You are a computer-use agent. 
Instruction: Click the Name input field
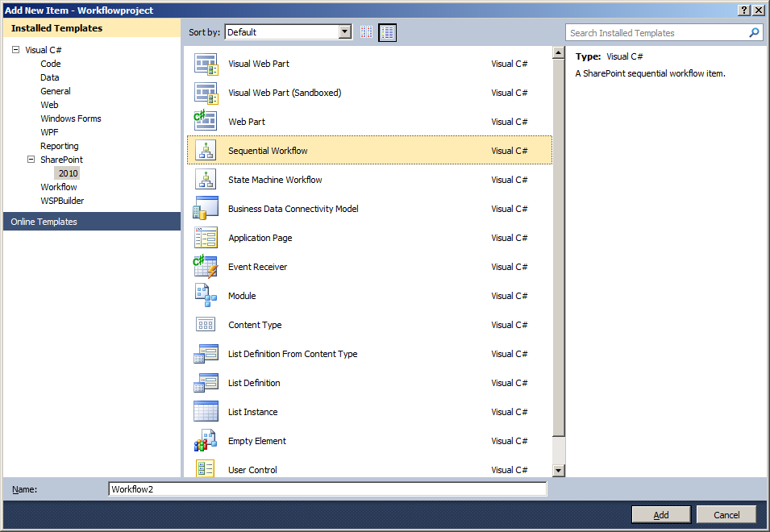[x=327, y=488]
